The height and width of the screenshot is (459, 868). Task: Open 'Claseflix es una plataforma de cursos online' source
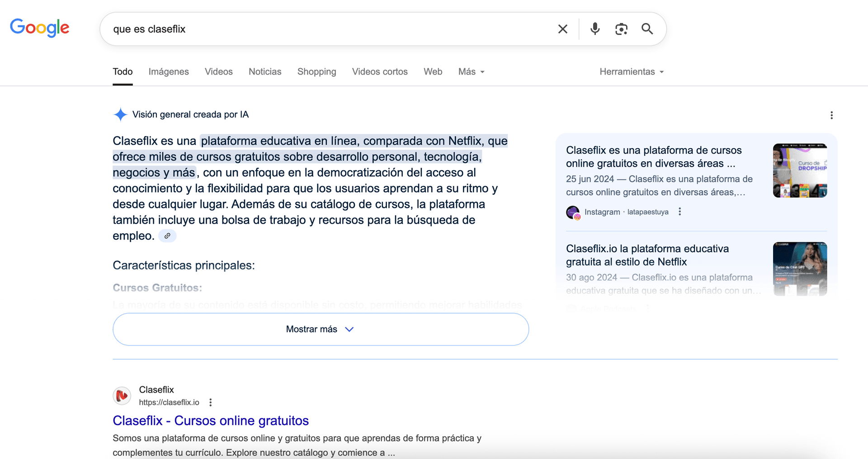tap(654, 157)
